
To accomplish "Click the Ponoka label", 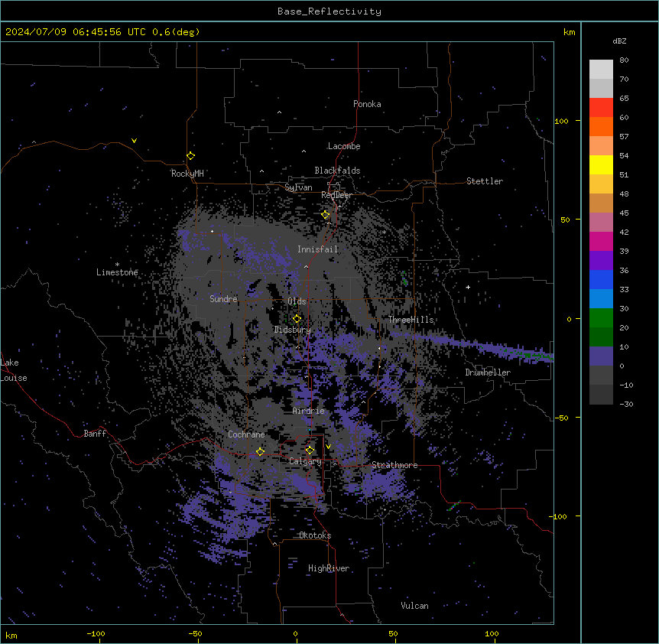I will [x=367, y=104].
